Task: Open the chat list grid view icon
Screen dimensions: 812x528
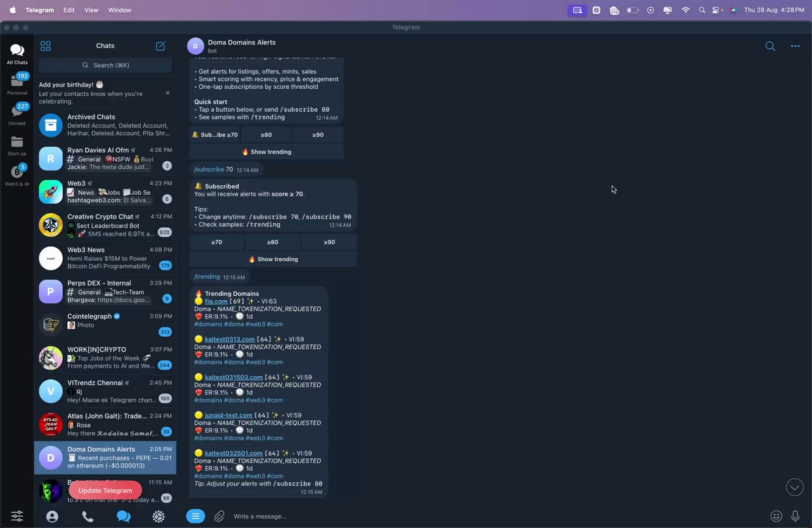Action: (x=46, y=46)
